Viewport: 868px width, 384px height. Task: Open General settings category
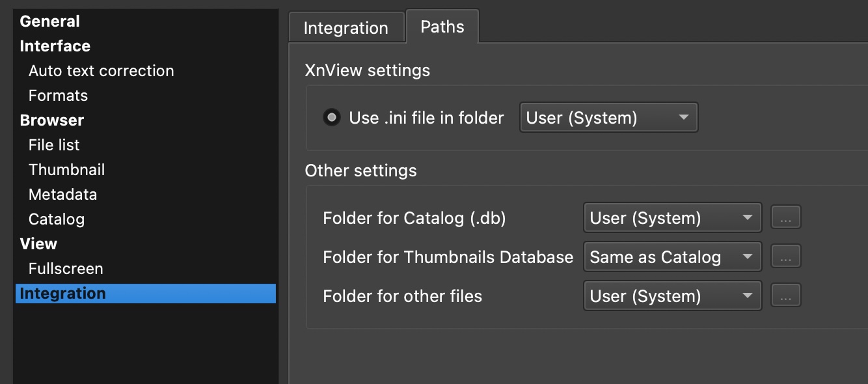tap(50, 21)
